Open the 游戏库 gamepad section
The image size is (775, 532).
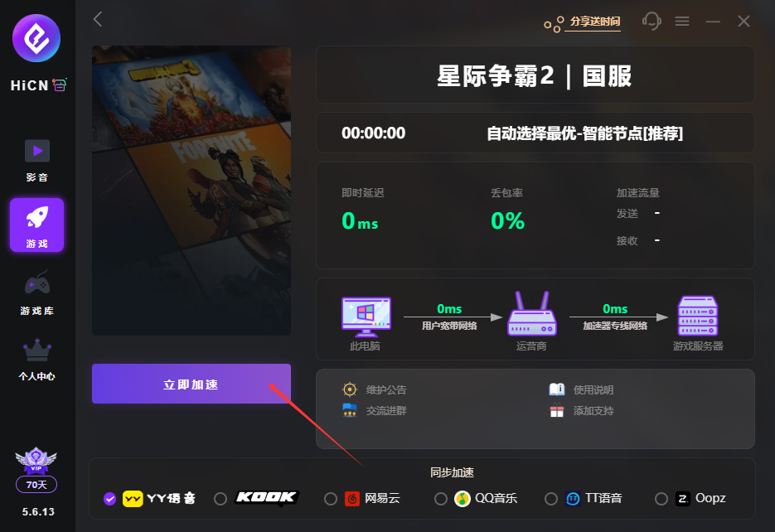pyautogui.click(x=37, y=293)
